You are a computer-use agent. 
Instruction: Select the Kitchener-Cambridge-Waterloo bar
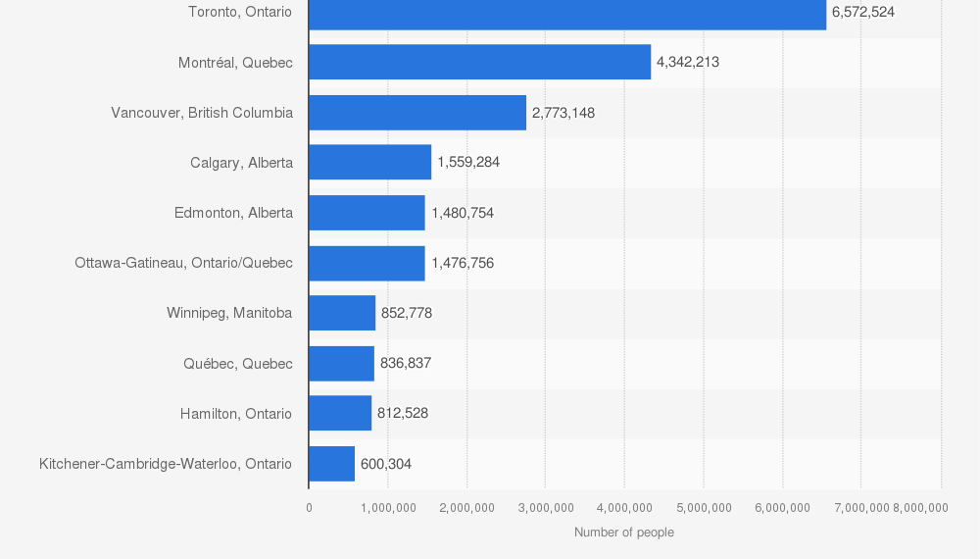click(331, 464)
